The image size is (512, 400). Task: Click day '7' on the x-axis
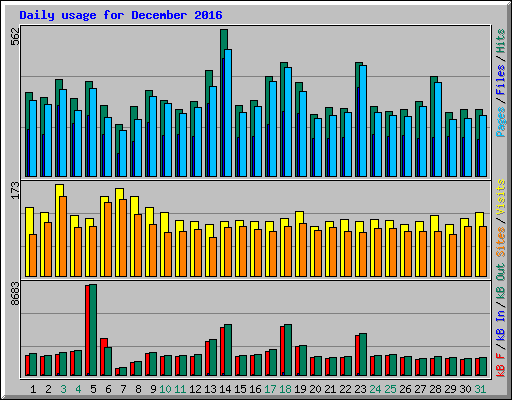pos(123,389)
